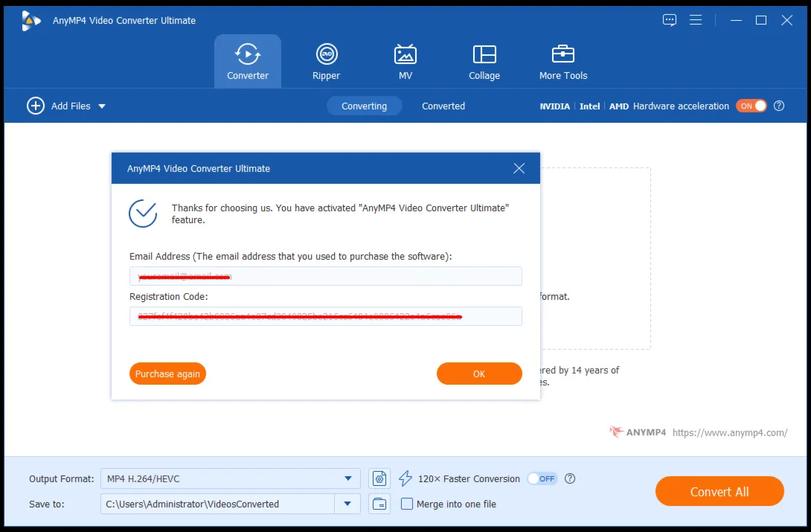Switch to the Ripper tab

(327, 62)
